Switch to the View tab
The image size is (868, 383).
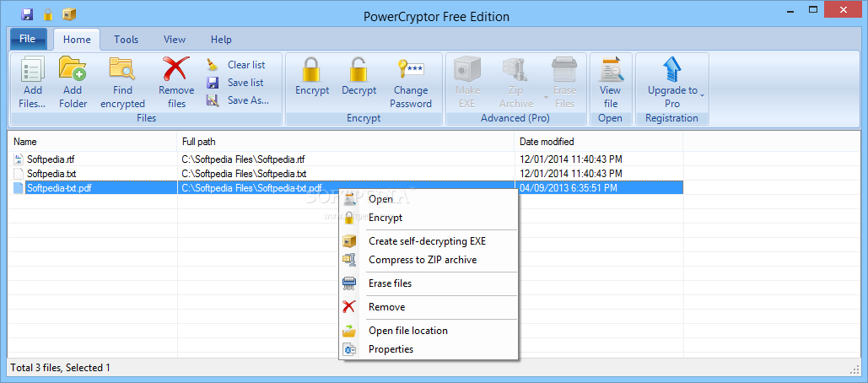click(175, 40)
